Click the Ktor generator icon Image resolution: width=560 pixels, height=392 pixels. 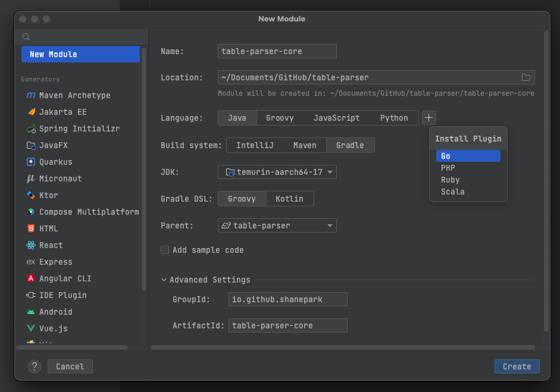tap(31, 195)
